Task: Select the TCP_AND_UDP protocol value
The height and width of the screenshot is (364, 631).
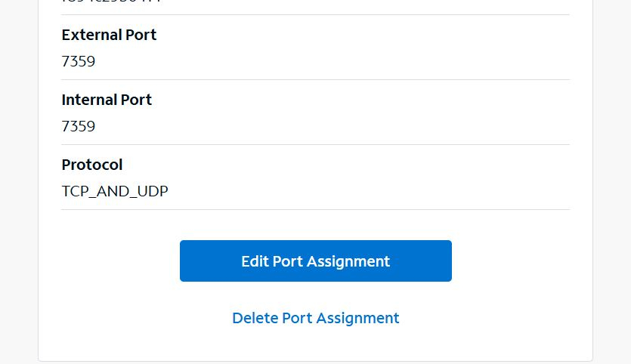Action: click(x=115, y=191)
